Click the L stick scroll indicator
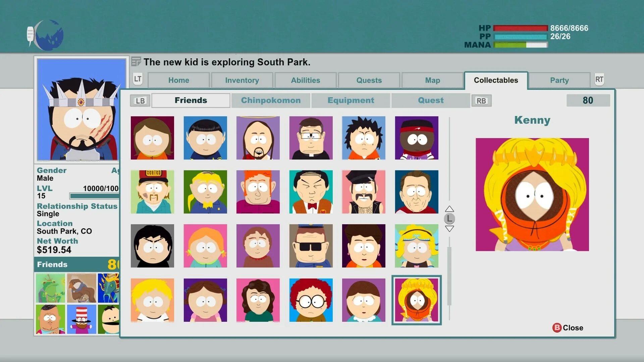Viewport: 644px width, 362px height. pyautogui.click(x=449, y=219)
